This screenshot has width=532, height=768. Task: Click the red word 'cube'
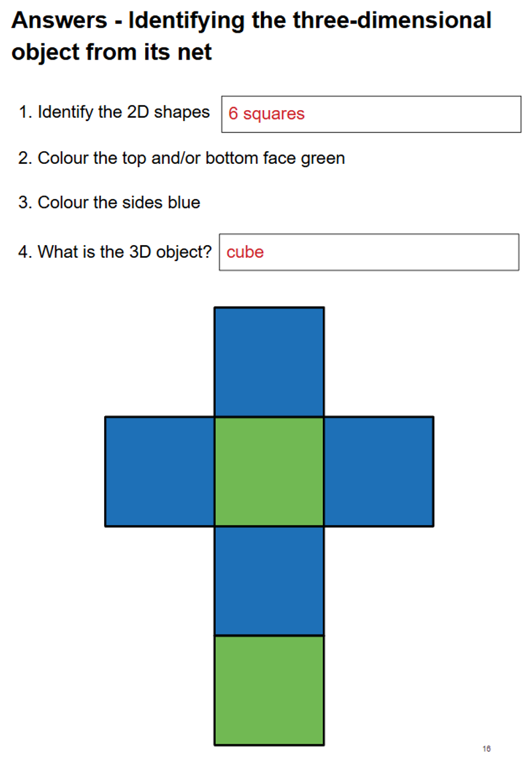[x=246, y=252]
